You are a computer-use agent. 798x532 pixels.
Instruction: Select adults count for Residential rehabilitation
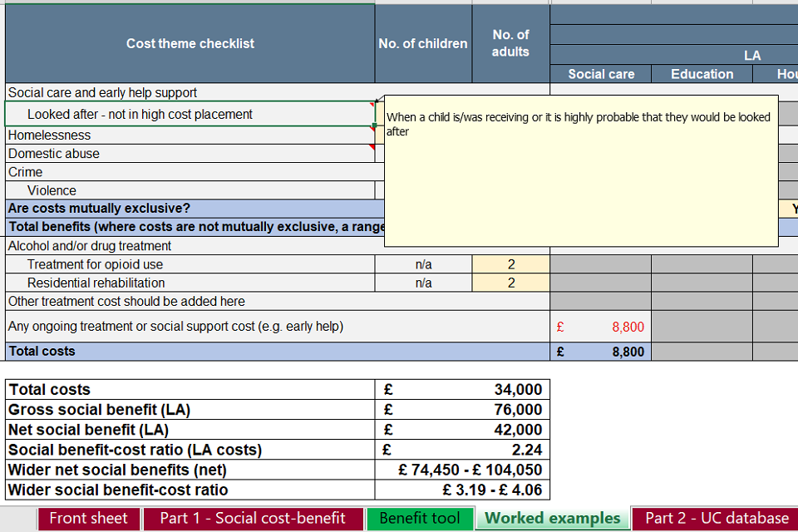(x=510, y=283)
